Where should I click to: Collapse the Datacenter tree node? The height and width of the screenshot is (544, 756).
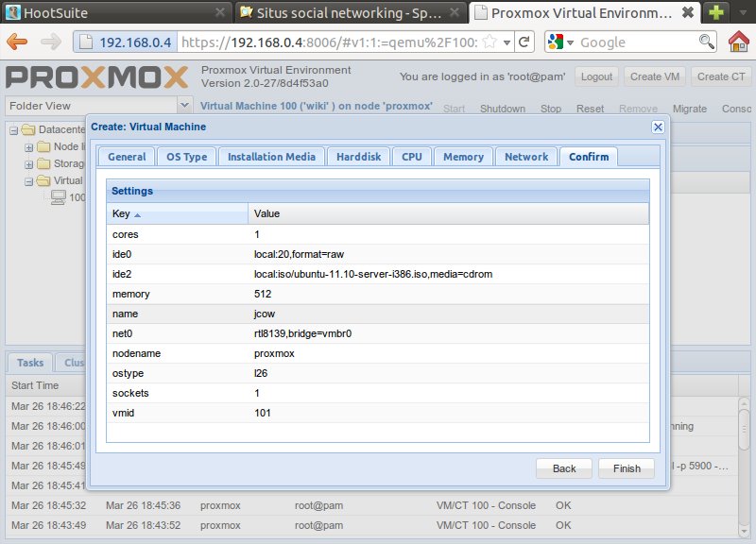pos(14,129)
